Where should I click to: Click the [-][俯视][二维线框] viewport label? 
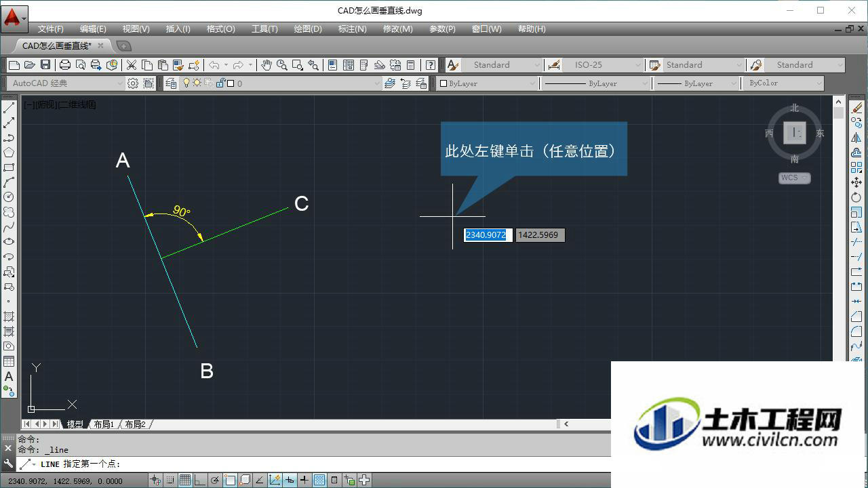pyautogui.click(x=60, y=104)
